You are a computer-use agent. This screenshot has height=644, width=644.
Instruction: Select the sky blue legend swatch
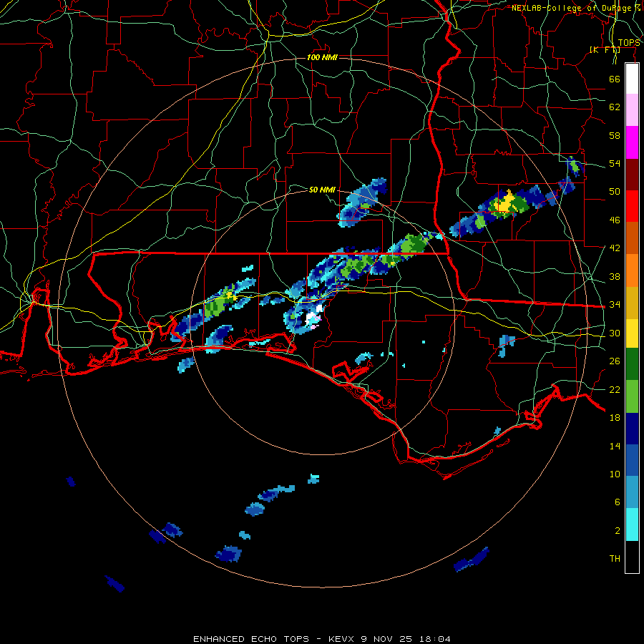[632, 492]
